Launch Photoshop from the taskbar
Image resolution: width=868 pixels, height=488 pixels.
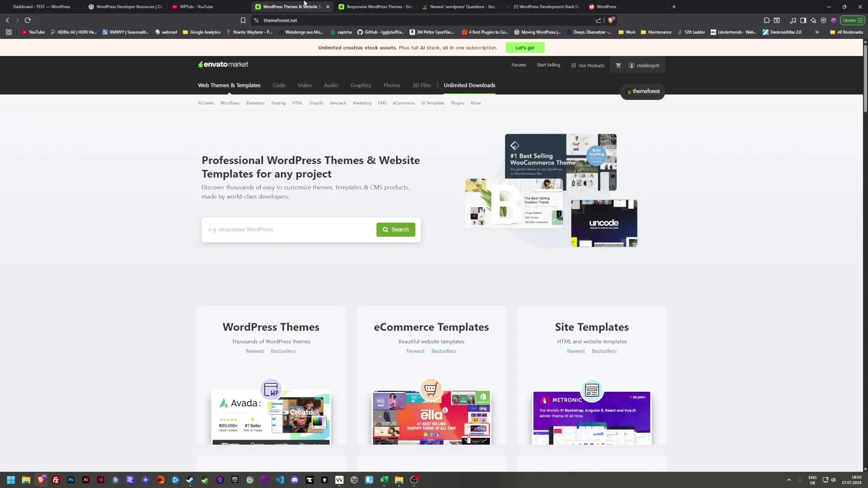point(71,480)
